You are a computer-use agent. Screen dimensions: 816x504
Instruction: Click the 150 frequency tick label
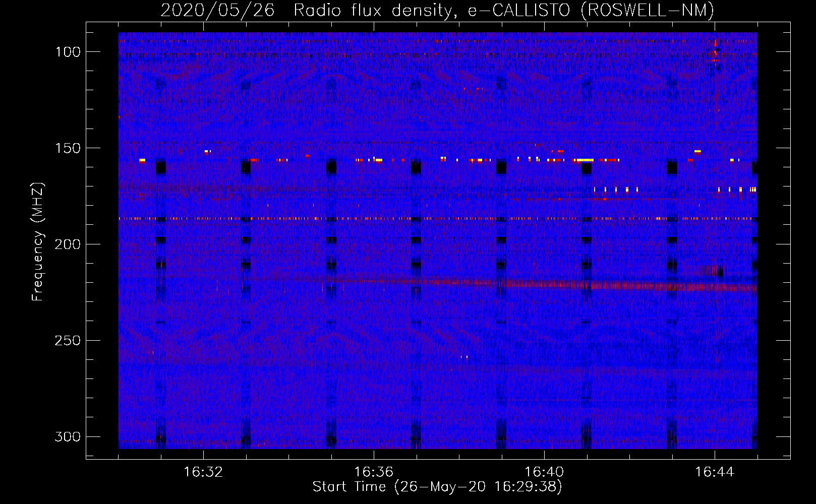[x=68, y=148]
